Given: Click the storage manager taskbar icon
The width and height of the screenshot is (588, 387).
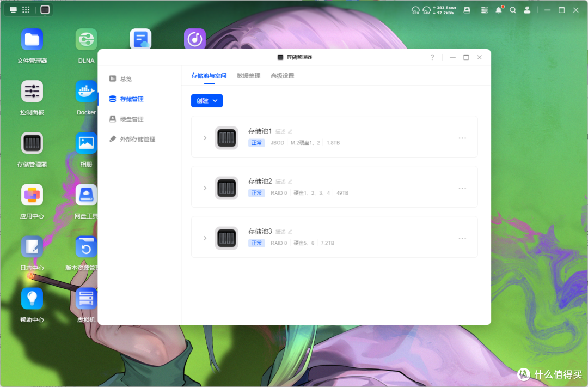Looking at the screenshot, I should [x=45, y=10].
